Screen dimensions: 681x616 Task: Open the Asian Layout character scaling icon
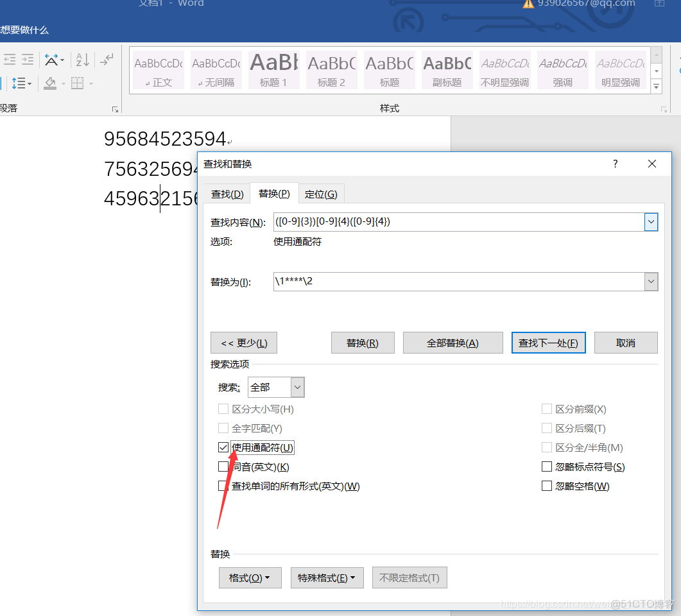pyautogui.click(x=52, y=59)
